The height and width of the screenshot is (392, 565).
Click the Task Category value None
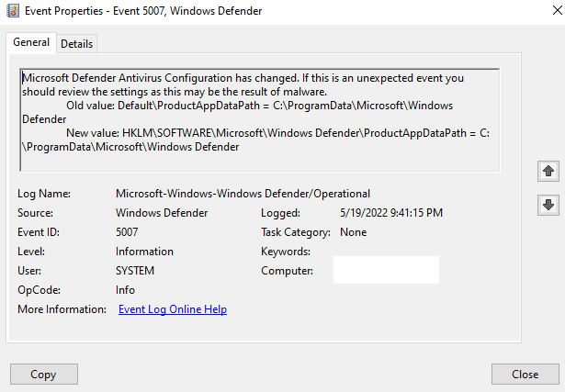click(353, 232)
